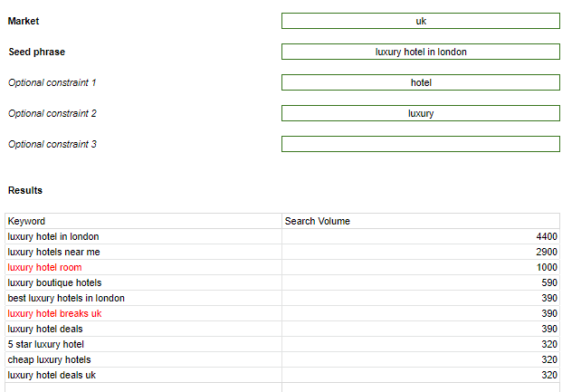Image resolution: width=572 pixels, height=392 pixels.
Task: Click the empty Optional constraint 3 field
Action: pos(420,144)
